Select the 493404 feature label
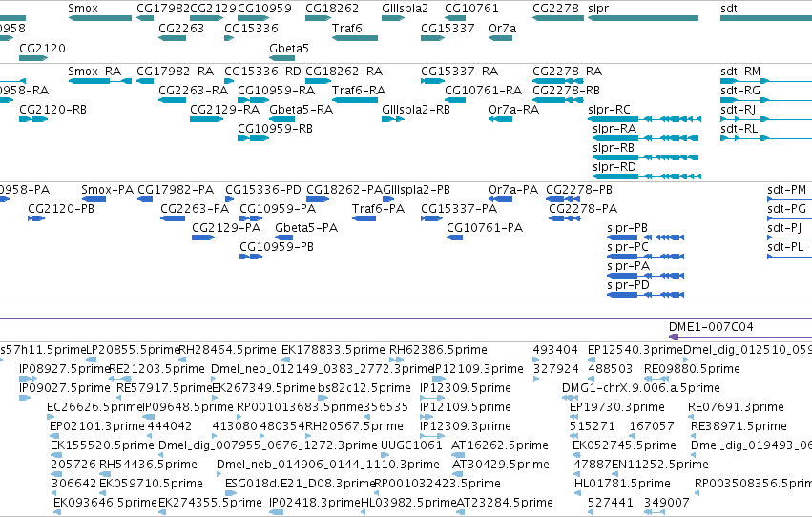The image size is (812, 517). coord(555,350)
